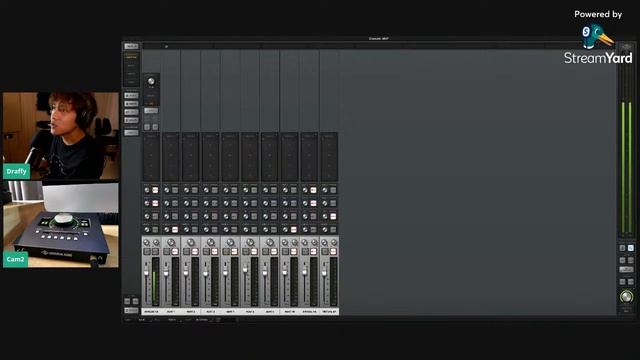Click the pan knob on the fourth channel strip

(211, 242)
